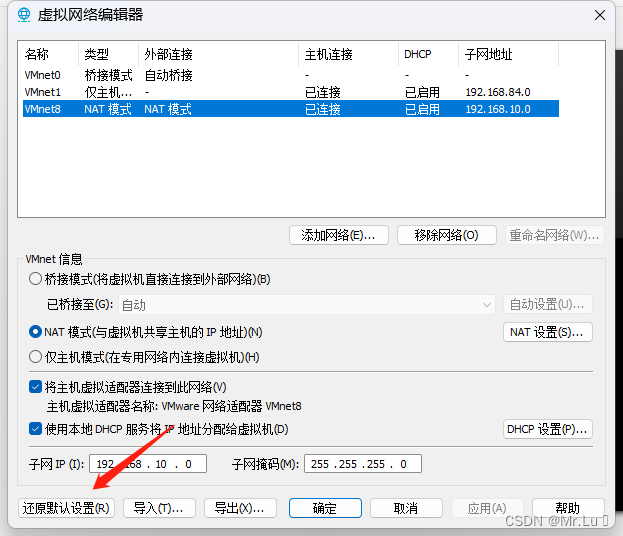
Task: Click subnet address 192.168.84.0 cell
Action: [498, 92]
